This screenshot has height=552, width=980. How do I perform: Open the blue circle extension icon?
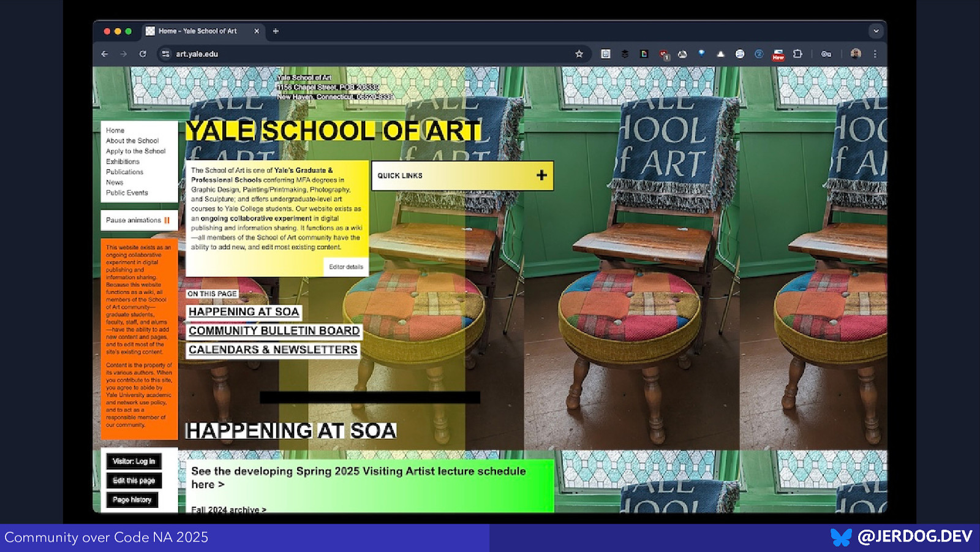759,54
